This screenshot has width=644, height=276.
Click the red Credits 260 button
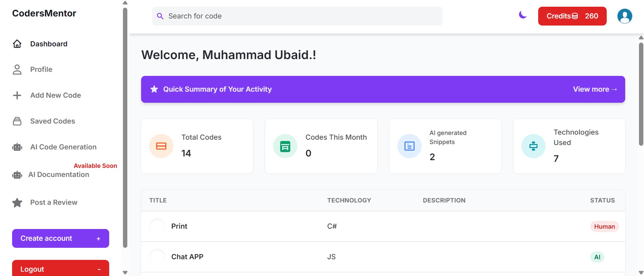pos(572,16)
